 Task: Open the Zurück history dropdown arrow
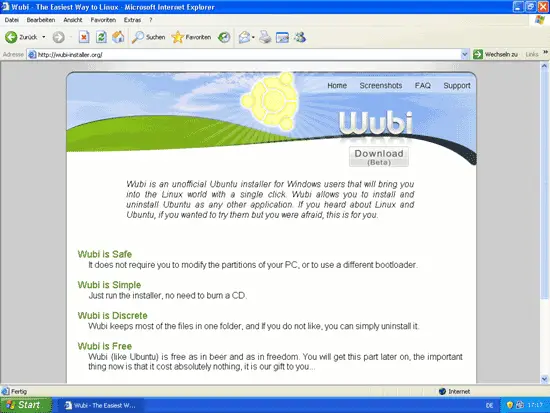[44, 37]
